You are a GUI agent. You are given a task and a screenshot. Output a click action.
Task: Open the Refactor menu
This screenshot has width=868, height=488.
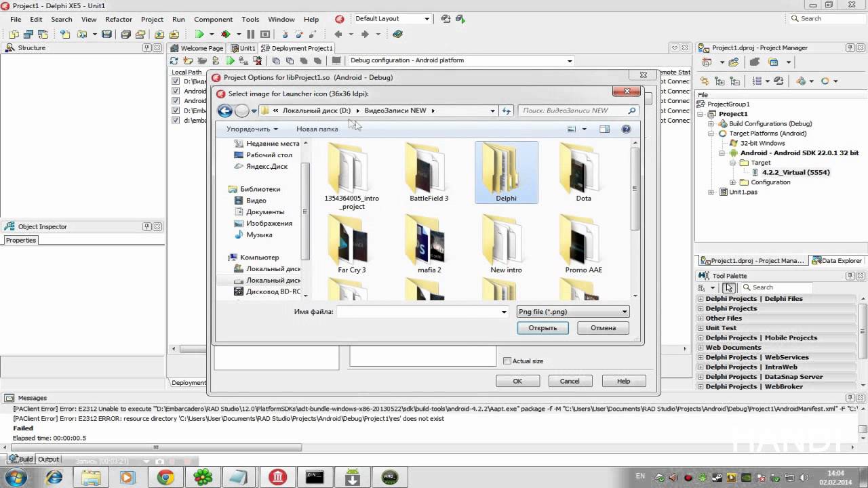pos(119,19)
